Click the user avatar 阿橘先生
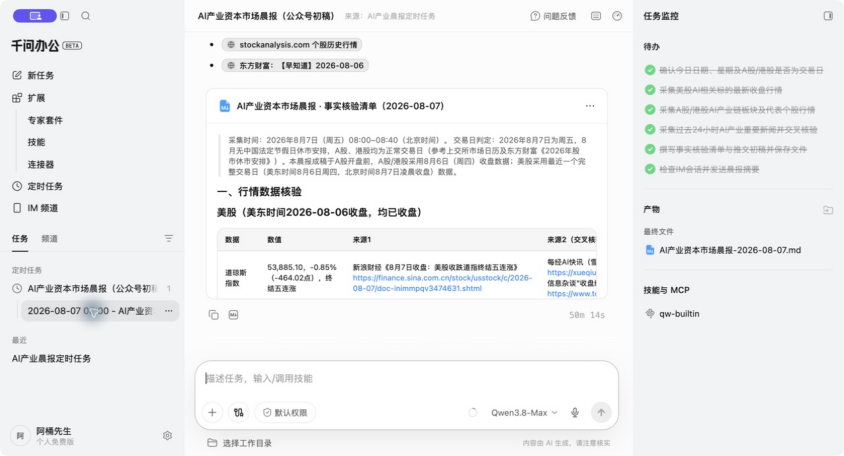 point(20,436)
